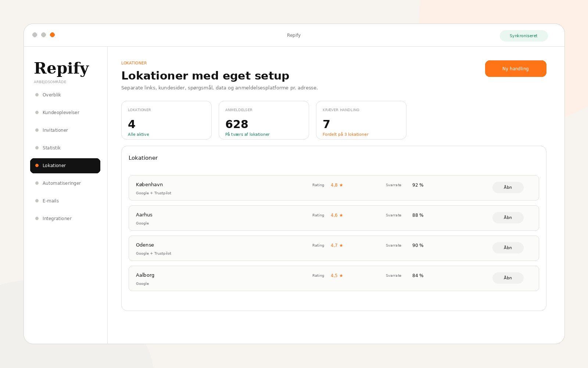588x368 pixels.
Task: Open the Odense location with Åbn
Action: click(508, 248)
